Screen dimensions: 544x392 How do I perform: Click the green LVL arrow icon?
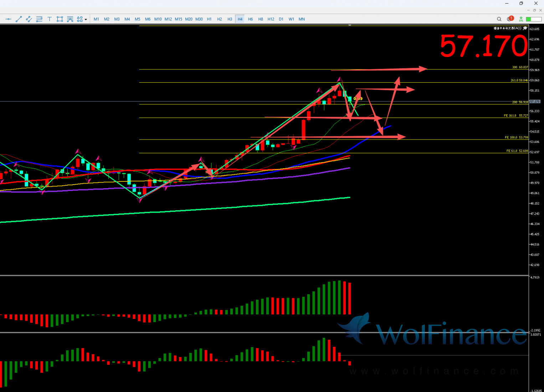(521, 19)
